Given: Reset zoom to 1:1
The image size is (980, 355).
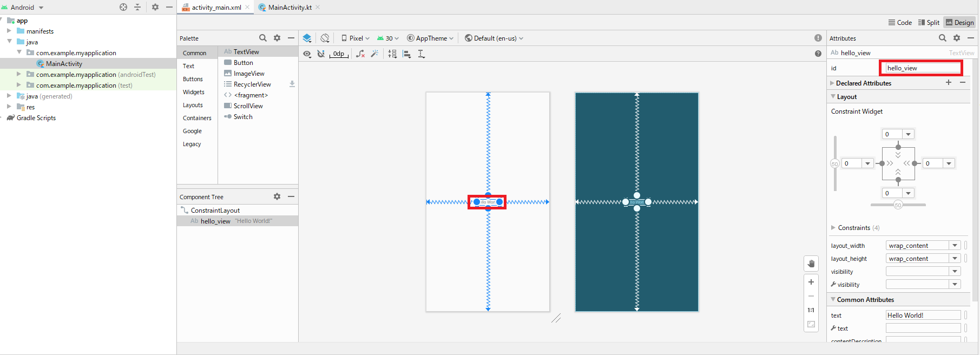Looking at the screenshot, I should click(811, 310).
